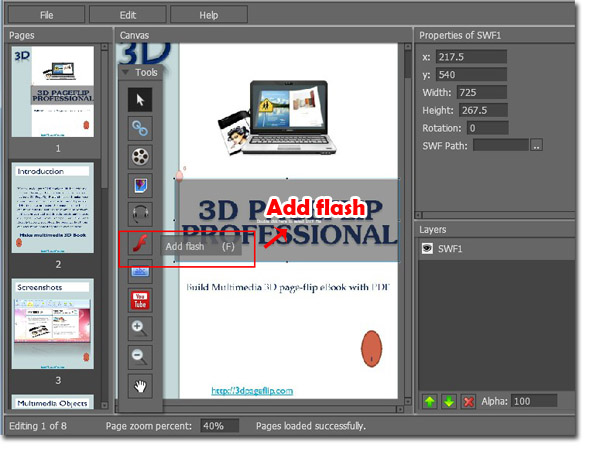Click the x position field
The height and width of the screenshot is (458, 600).
471,57
